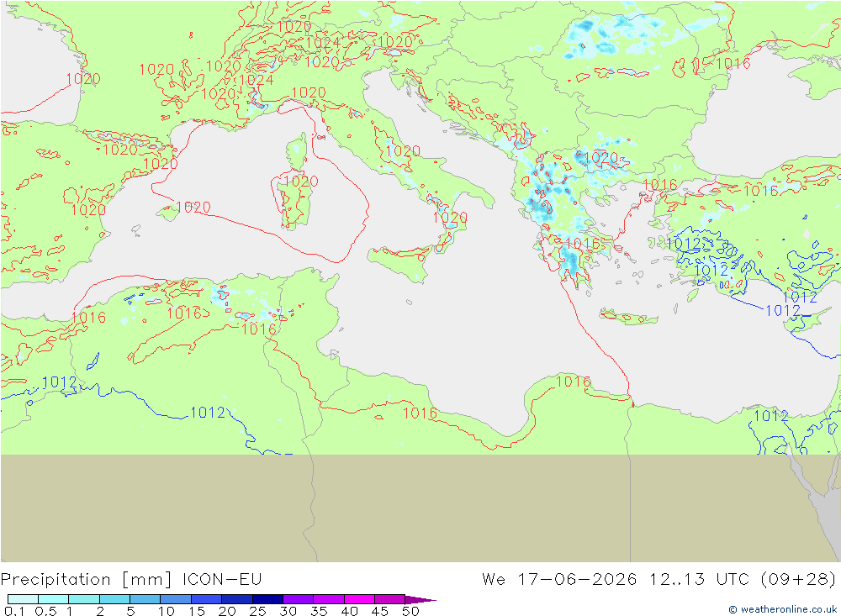Select legend scale value "15"

(x=197, y=611)
